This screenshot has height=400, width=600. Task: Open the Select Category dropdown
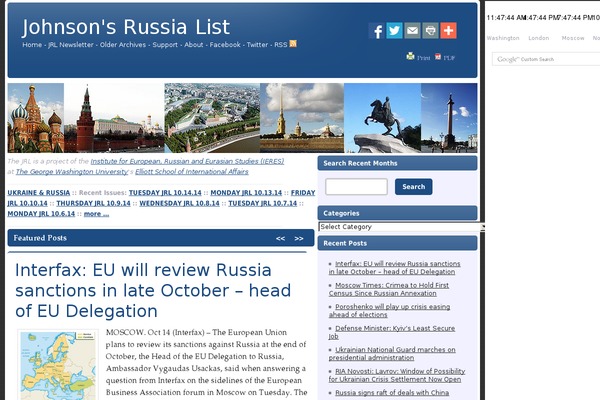[x=401, y=227]
